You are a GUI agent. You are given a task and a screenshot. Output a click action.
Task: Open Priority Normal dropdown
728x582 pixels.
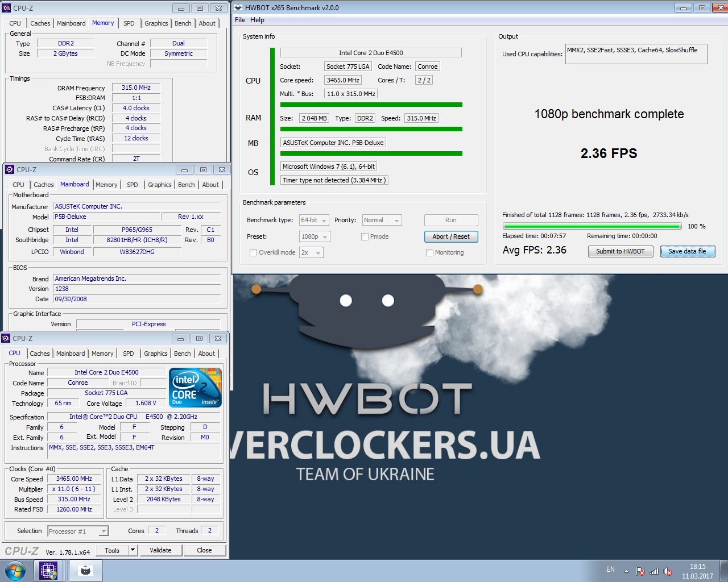pyautogui.click(x=382, y=220)
